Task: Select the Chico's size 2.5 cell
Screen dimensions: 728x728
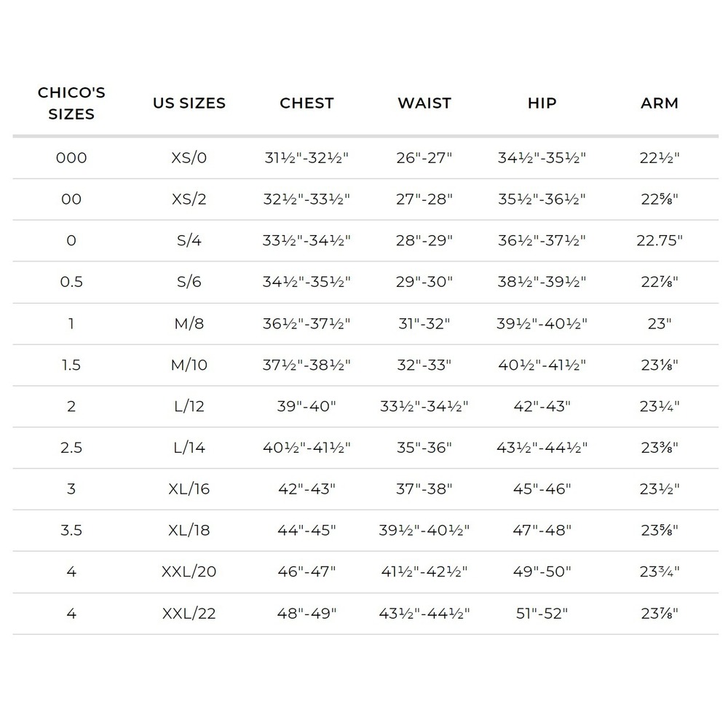Action: (71, 448)
